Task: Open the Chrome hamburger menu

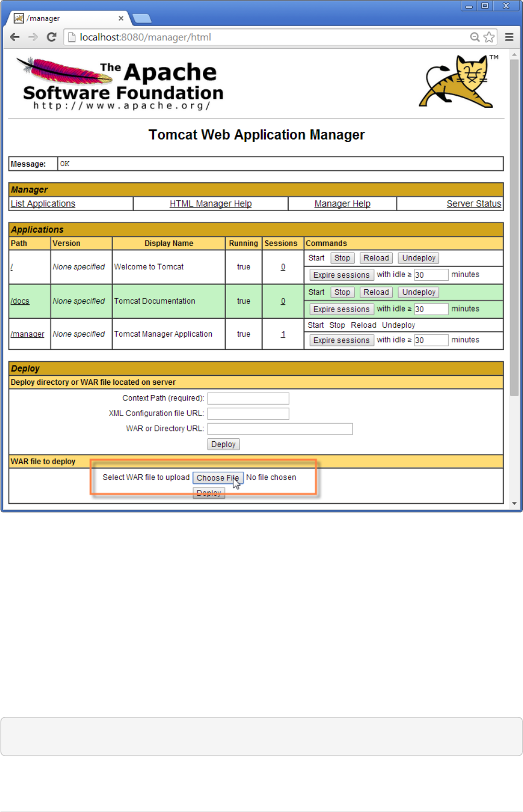Action: pyautogui.click(x=509, y=37)
